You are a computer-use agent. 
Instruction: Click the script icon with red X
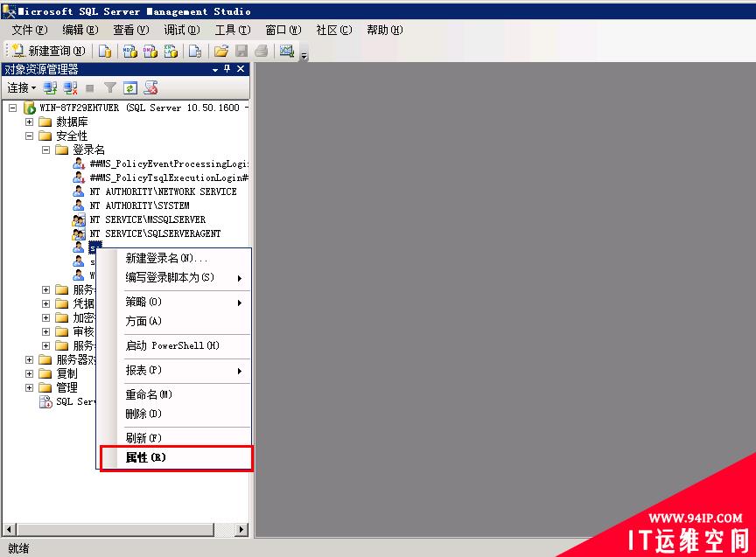coord(150,87)
